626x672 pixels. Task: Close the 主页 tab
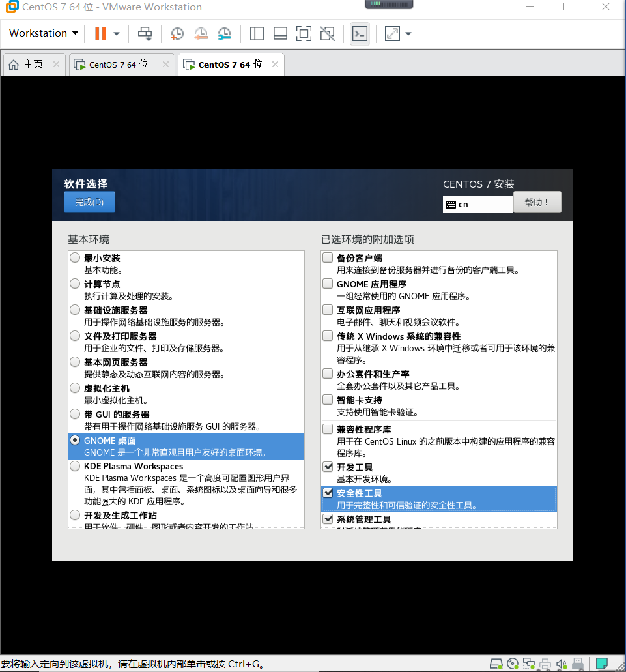click(56, 65)
